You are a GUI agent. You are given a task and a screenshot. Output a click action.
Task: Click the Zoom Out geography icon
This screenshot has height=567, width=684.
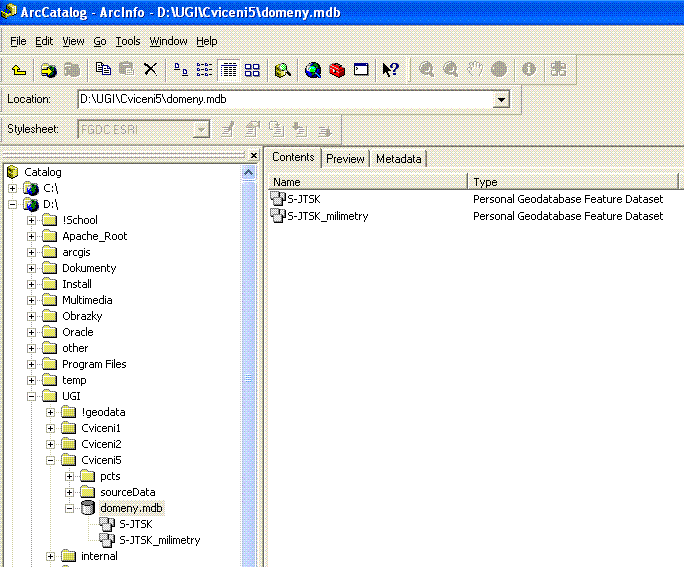click(x=450, y=69)
